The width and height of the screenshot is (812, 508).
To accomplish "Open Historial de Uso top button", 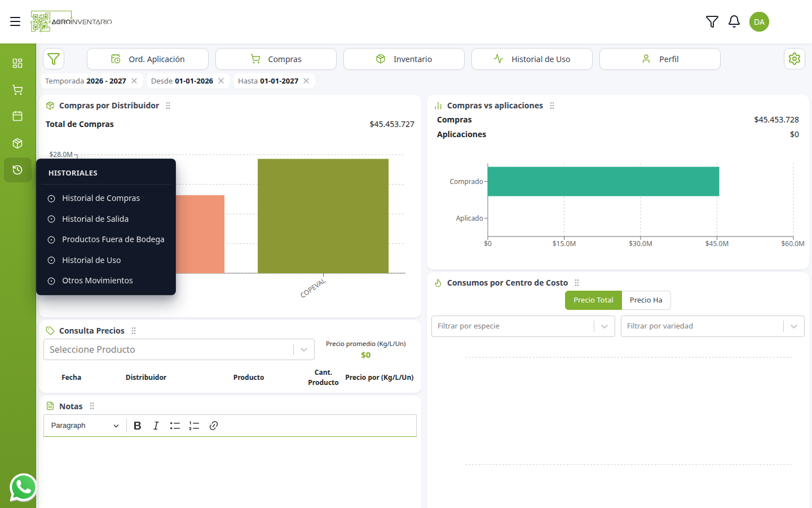I will pos(532,59).
